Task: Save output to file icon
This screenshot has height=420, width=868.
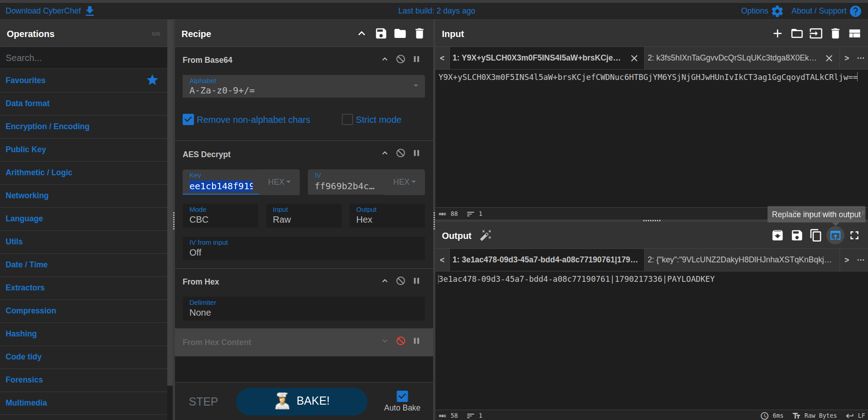Action: 797,235
